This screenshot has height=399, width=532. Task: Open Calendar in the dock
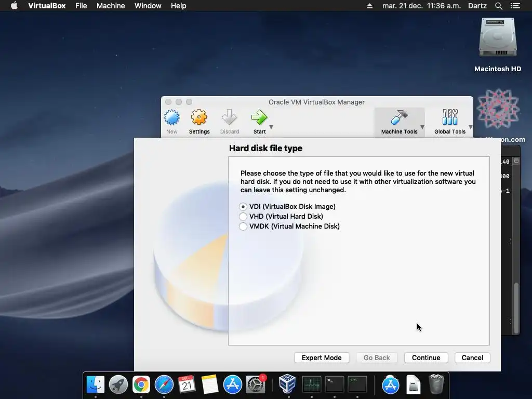(187, 384)
